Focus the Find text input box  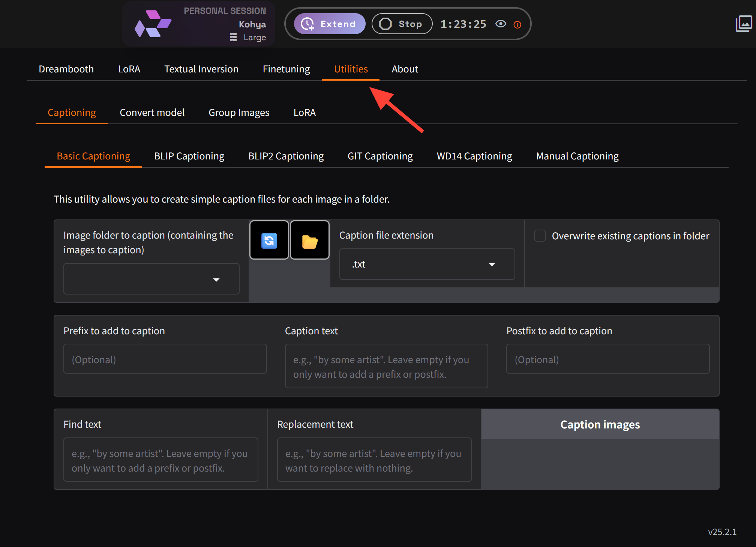coord(160,460)
